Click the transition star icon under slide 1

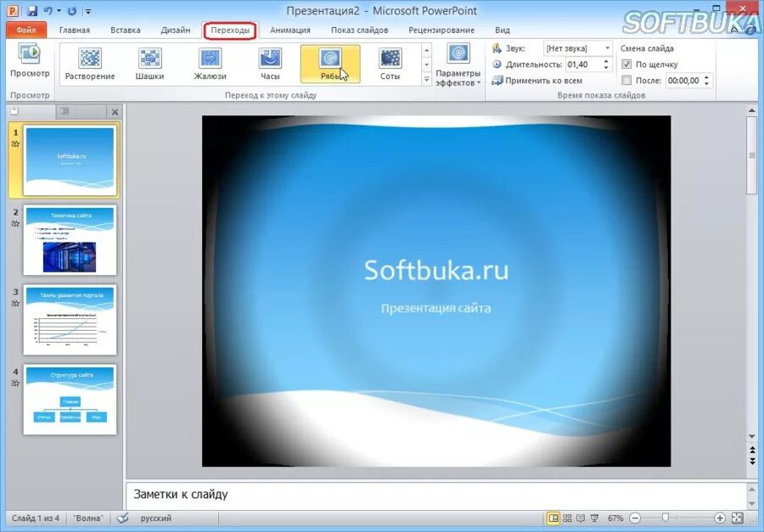click(15, 143)
